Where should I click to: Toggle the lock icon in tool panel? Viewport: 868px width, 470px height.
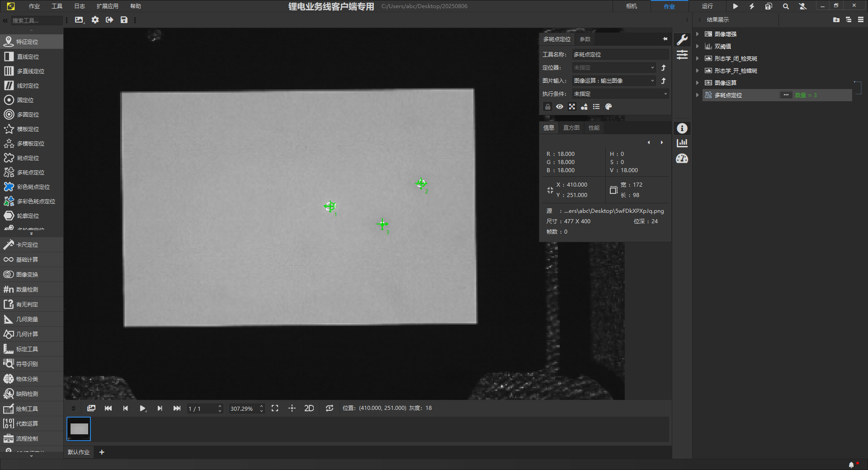click(x=547, y=107)
